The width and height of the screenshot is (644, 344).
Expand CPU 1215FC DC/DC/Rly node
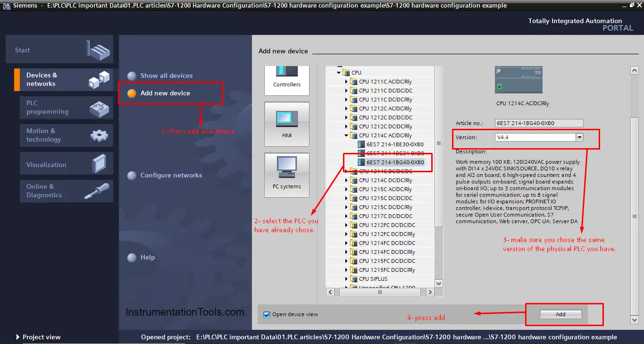(346, 270)
